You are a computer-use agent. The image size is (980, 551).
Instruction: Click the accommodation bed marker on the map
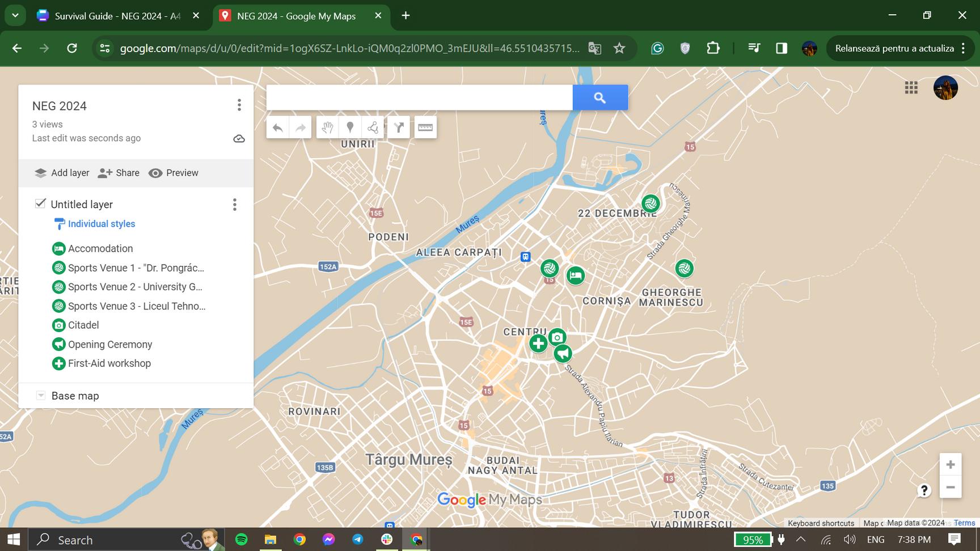point(576,276)
